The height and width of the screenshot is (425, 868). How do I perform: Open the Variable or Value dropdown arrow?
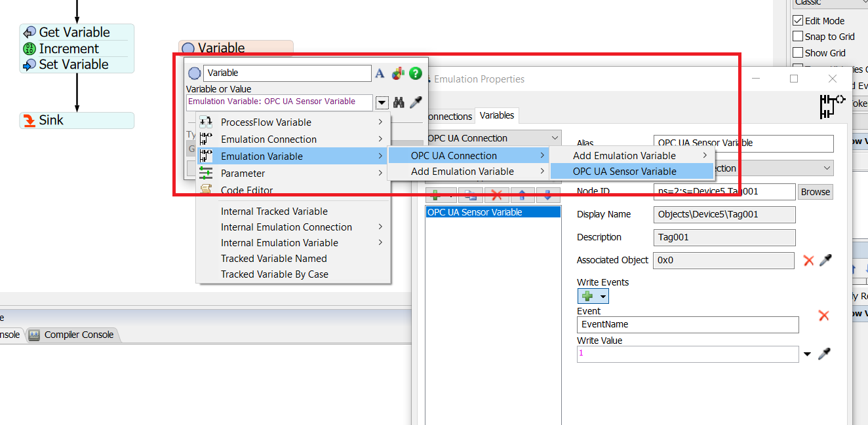point(382,103)
